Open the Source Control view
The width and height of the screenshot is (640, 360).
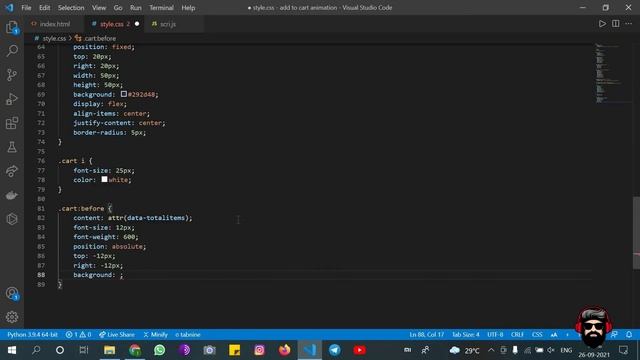coord(12,75)
